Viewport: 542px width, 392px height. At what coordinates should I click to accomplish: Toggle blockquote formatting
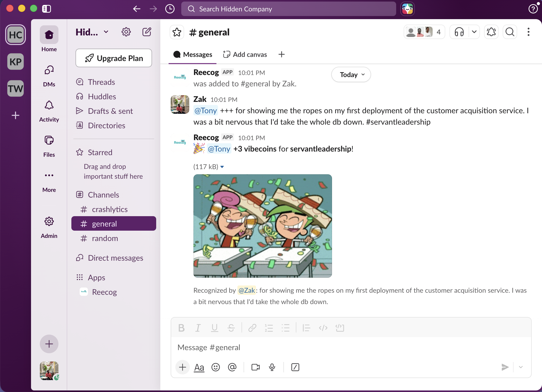coord(306,328)
